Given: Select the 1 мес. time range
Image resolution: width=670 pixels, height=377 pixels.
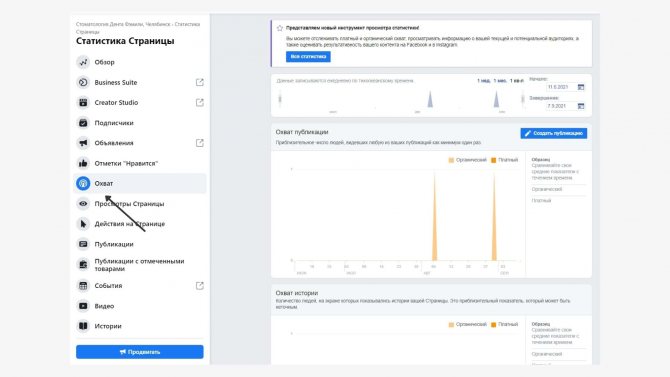Looking at the screenshot, I should [500, 80].
